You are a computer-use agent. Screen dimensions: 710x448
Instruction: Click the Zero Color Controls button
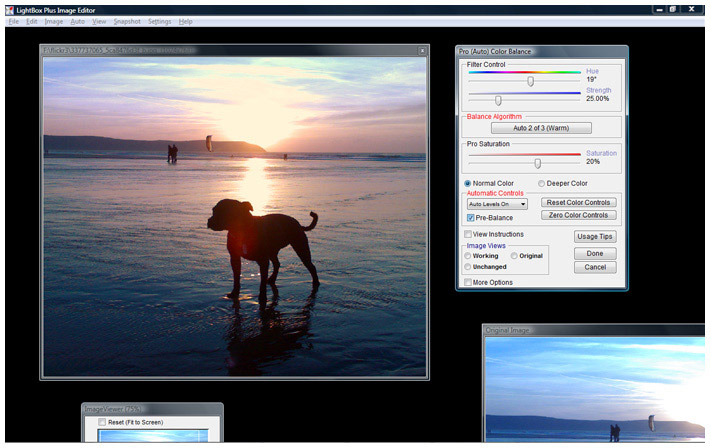coord(580,215)
